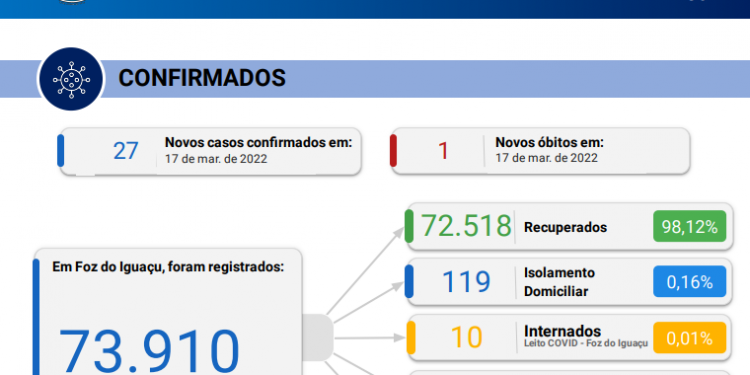Viewport: 750px width, 375px height.
Task: Click 'Leito COVID - Foz do Iguaçu' subtitle
Action: click(x=586, y=343)
